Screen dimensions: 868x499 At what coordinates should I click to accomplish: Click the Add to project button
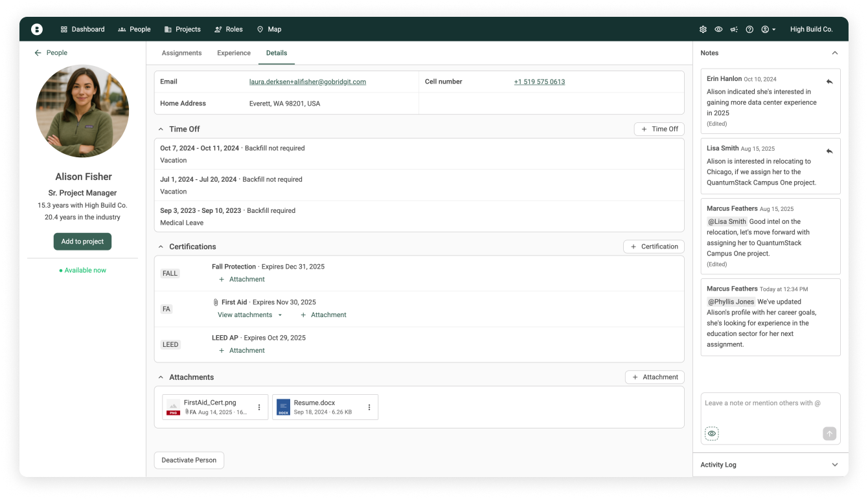pyautogui.click(x=82, y=241)
